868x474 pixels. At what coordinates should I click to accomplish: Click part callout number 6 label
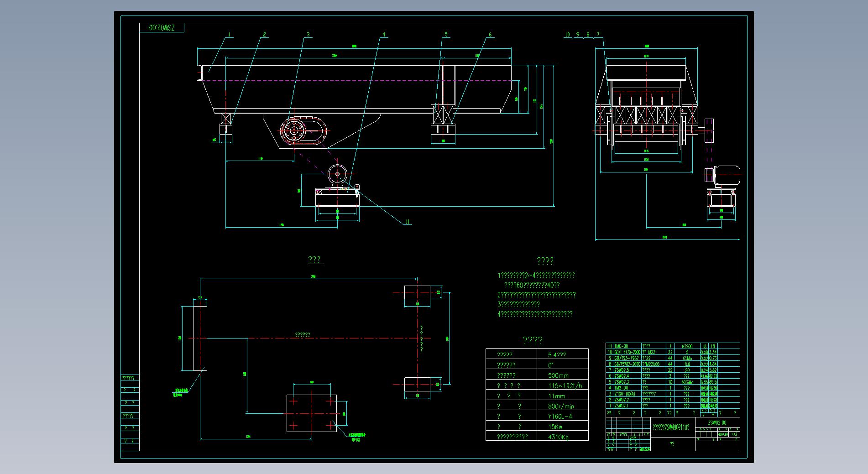click(490, 35)
